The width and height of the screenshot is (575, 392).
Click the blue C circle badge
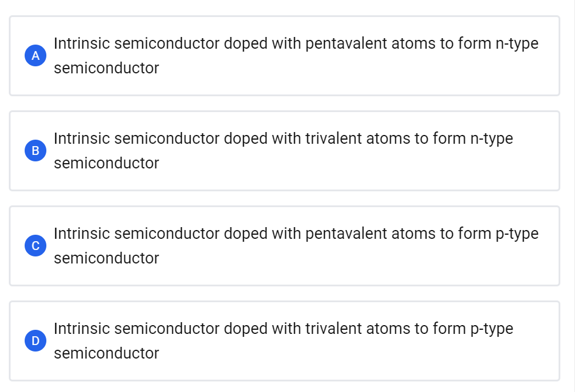[x=35, y=246]
